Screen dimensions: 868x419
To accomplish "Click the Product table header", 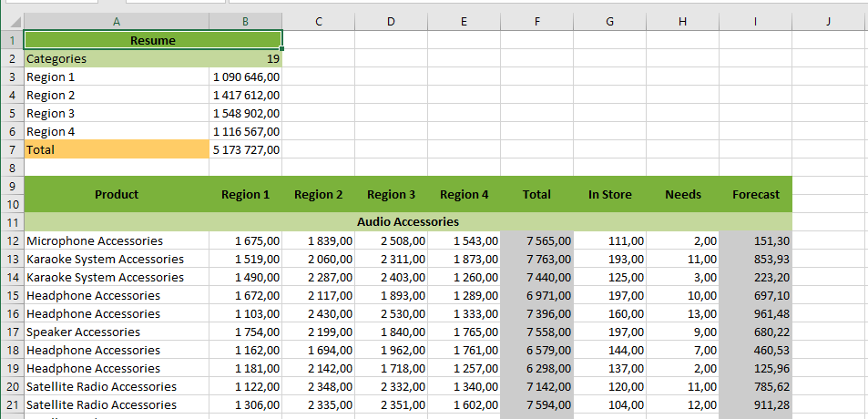I will tap(117, 194).
